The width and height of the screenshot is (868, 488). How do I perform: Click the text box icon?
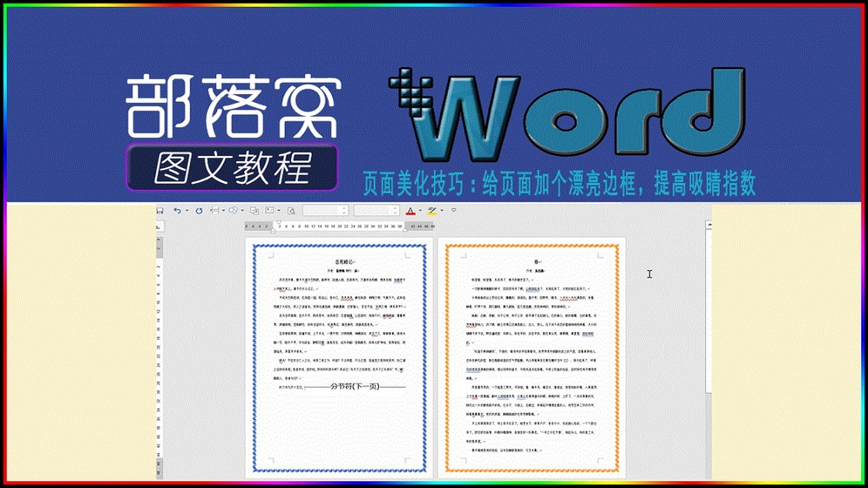click(269, 211)
